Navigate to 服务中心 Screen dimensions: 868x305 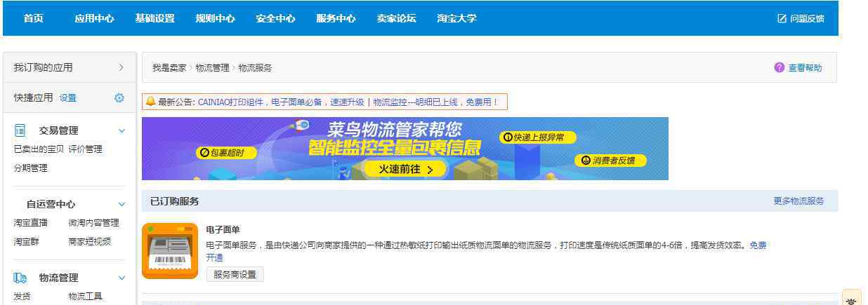point(336,19)
